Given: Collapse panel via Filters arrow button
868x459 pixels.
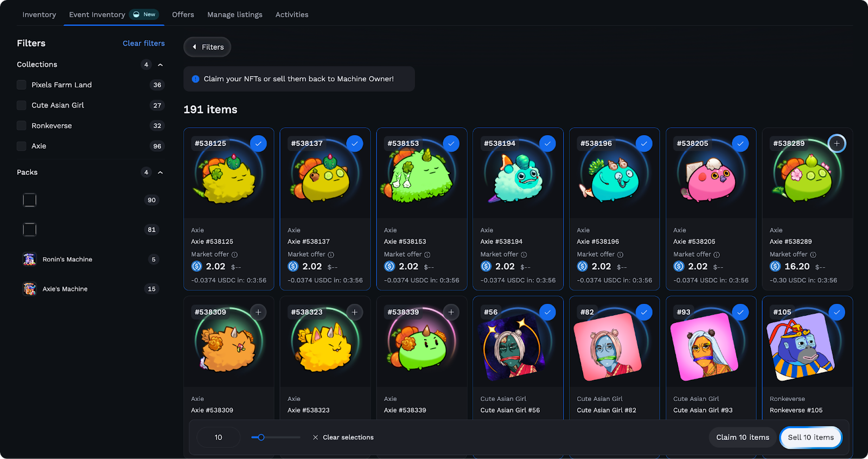Looking at the screenshot, I should 207,47.
